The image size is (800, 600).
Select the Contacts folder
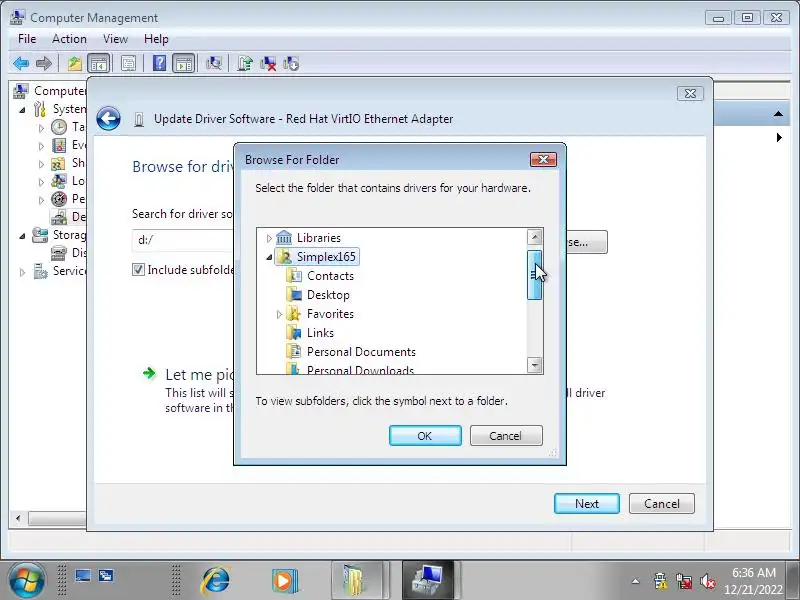pos(330,276)
